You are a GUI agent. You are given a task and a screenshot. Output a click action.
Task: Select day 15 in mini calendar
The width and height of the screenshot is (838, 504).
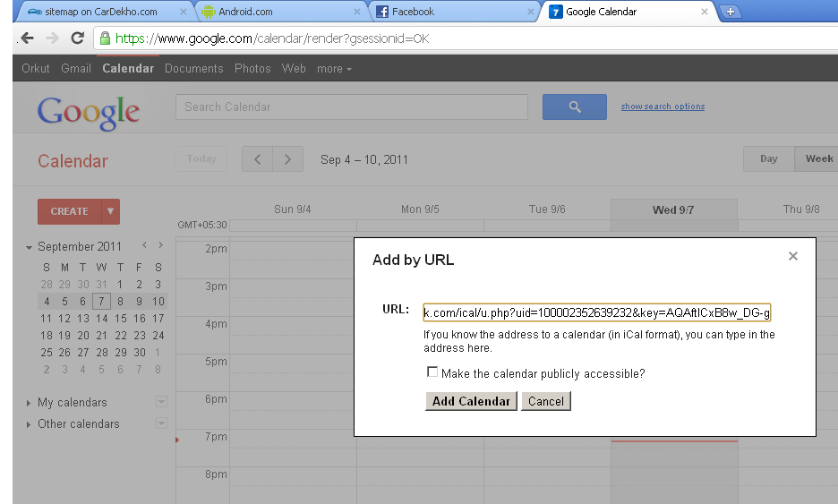(x=120, y=319)
